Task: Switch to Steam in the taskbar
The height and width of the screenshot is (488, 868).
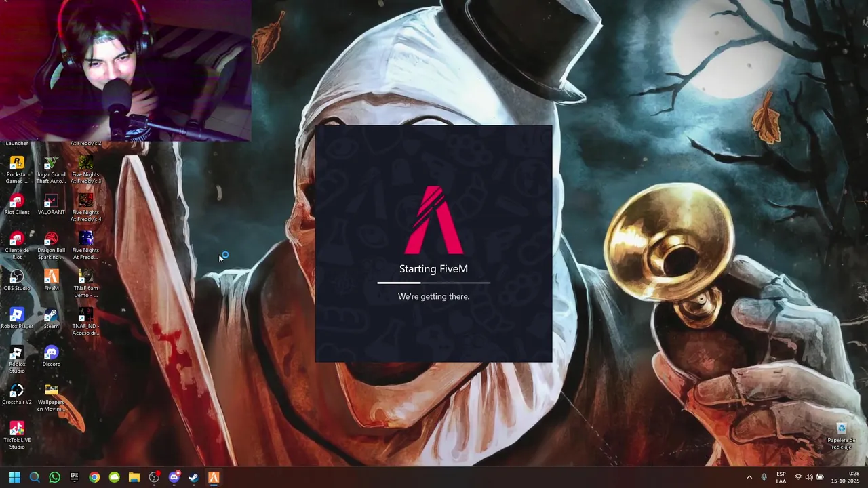Action: click(x=194, y=477)
